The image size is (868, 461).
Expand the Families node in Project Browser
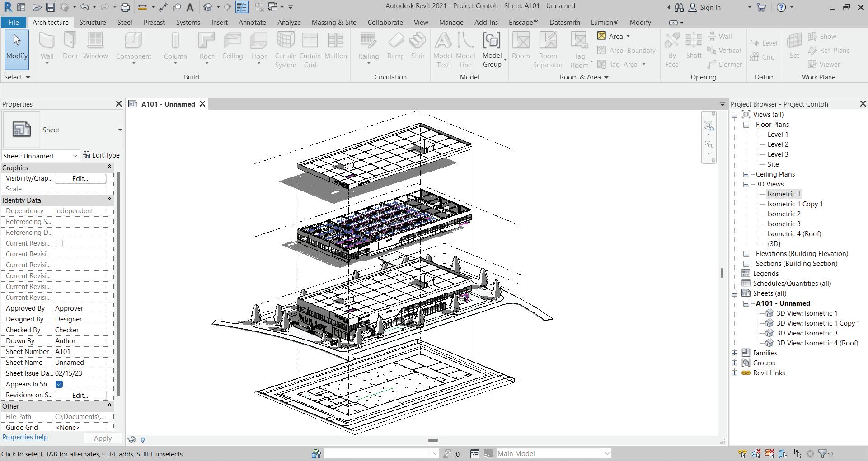click(735, 353)
